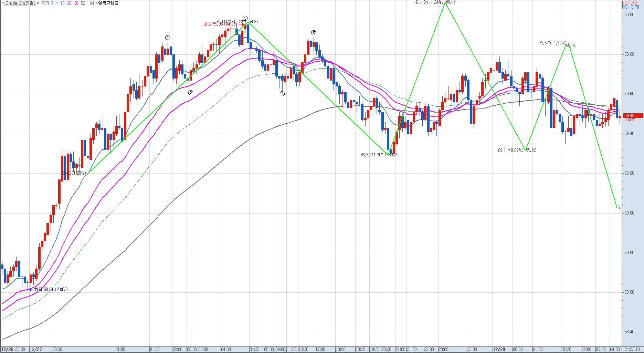Click the -73.57°(-1.39%) 59.84 trendline label

coord(556,43)
